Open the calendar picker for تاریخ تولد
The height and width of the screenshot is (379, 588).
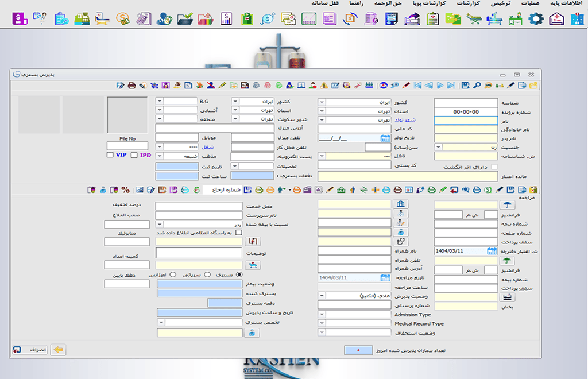click(385, 138)
